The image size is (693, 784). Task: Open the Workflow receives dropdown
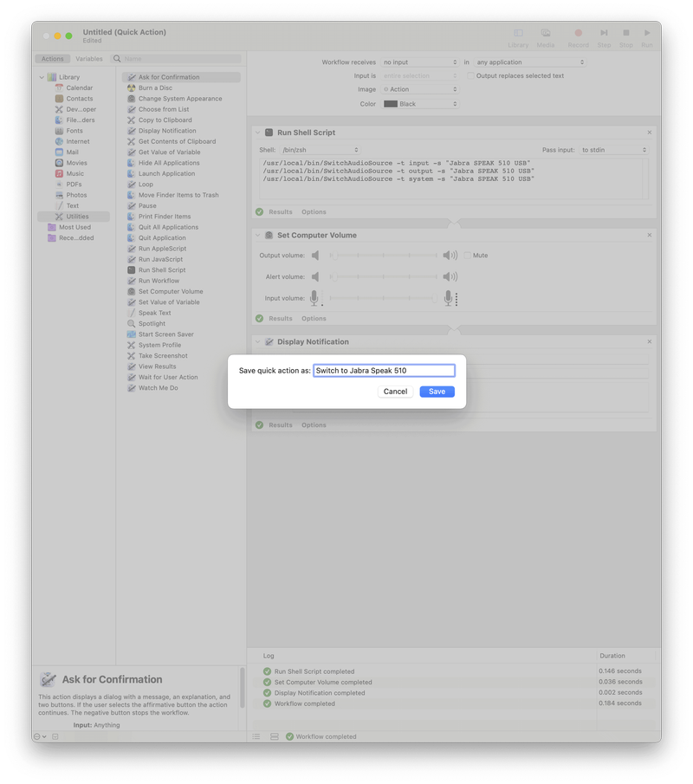click(x=419, y=62)
